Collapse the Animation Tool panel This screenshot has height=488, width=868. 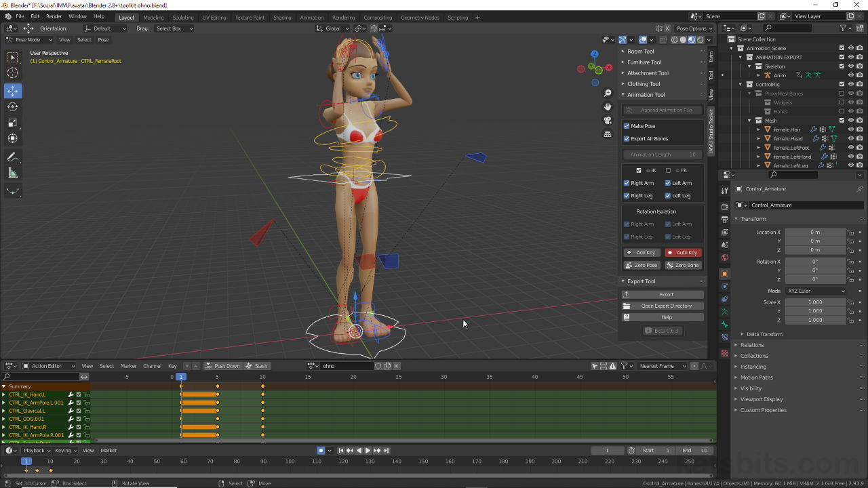coord(646,95)
